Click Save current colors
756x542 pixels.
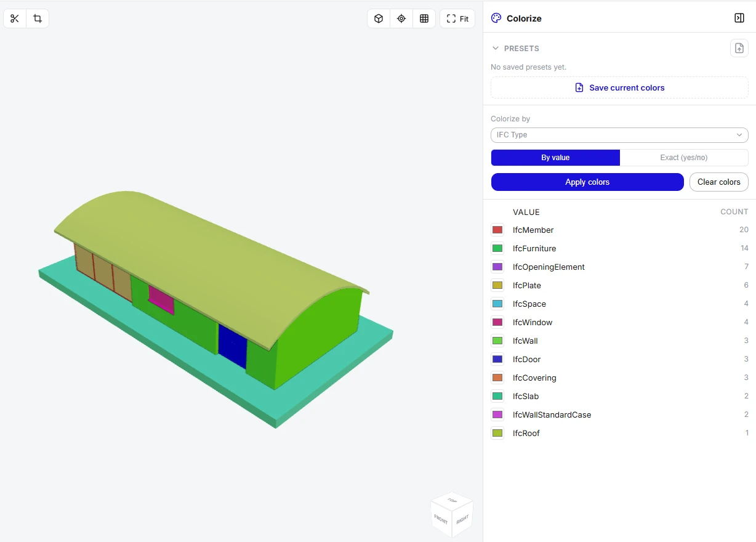pos(619,87)
